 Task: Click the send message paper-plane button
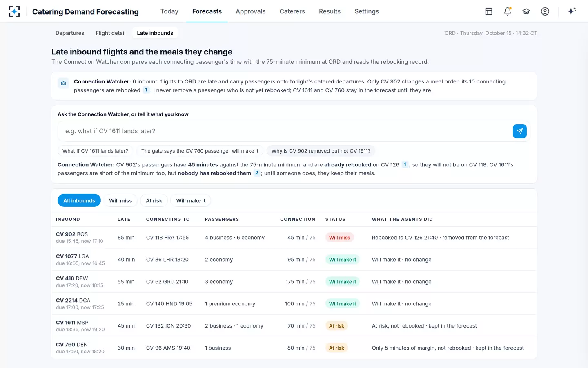[520, 131]
